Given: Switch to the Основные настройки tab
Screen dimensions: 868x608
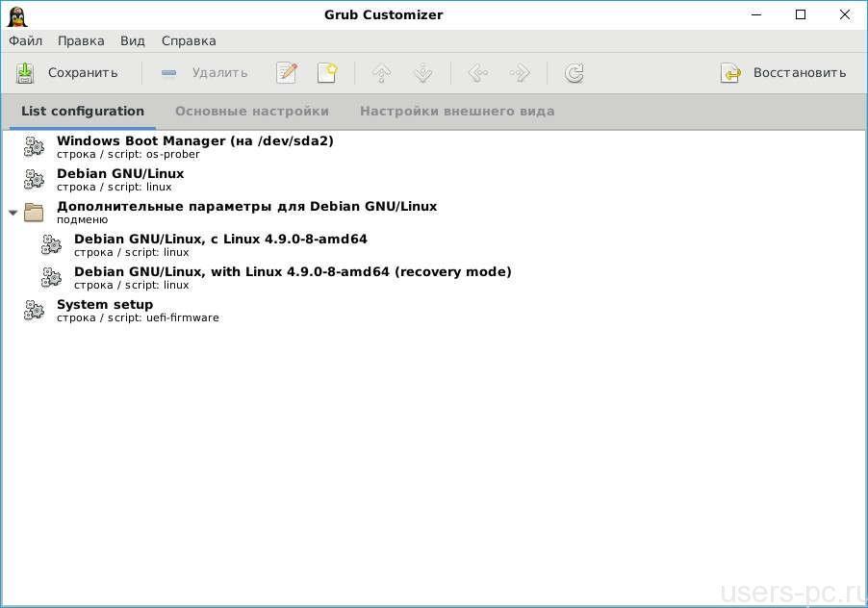Looking at the screenshot, I should (252, 112).
